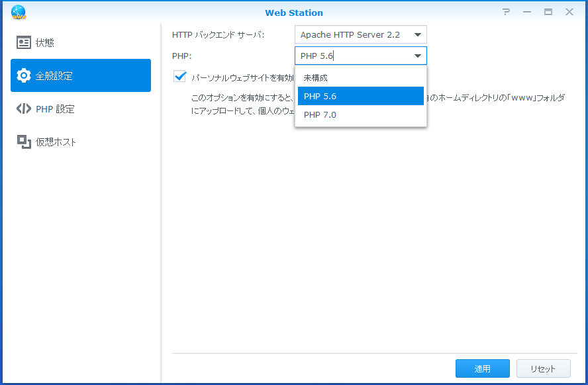Click the description text mentioning「www」フォルダ
The width and height of the screenshot is (588, 385).
tap(378, 104)
